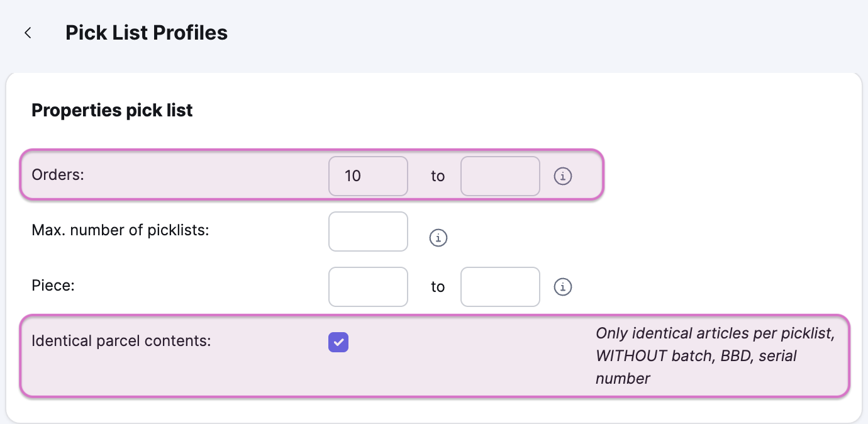Show info tooltip for the Piece range

(x=563, y=287)
